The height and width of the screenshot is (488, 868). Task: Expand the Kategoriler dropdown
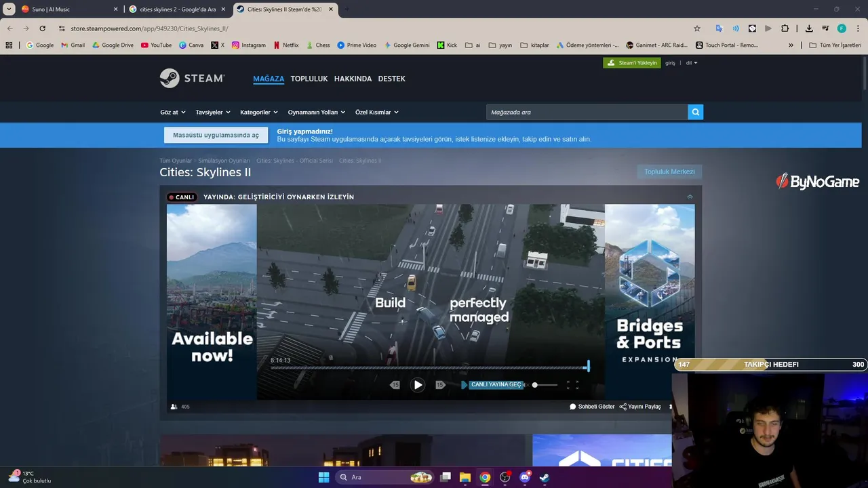tap(259, 112)
